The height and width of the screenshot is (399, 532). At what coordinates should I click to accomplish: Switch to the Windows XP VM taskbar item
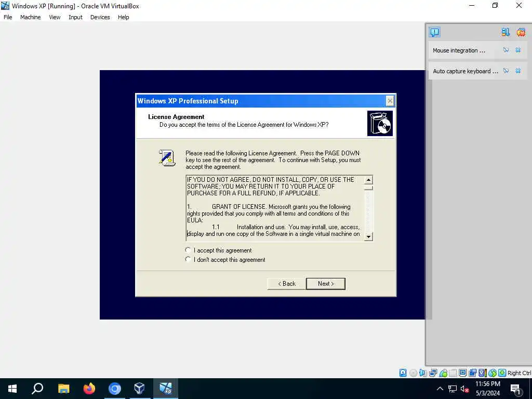coord(166,389)
